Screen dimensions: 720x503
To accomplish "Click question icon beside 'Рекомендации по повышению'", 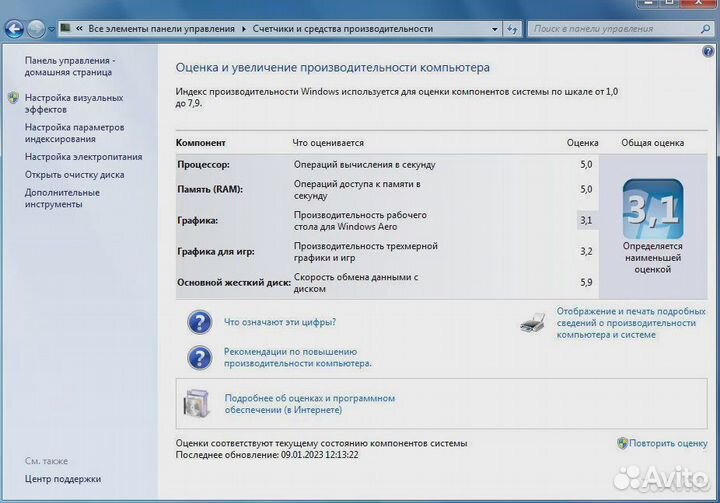I will coord(200,357).
